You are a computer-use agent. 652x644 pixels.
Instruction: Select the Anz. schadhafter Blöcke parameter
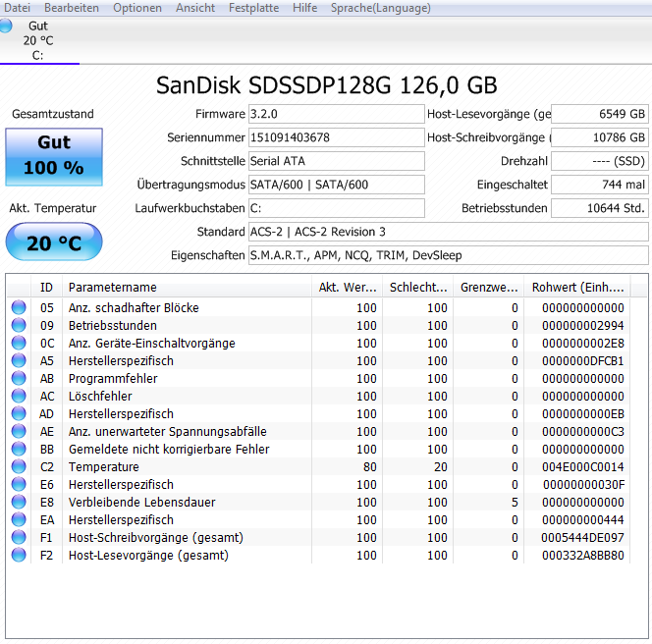134,308
